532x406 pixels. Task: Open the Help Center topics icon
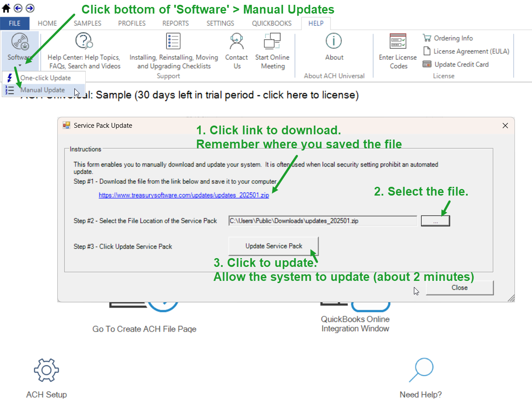(x=84, y=42)
